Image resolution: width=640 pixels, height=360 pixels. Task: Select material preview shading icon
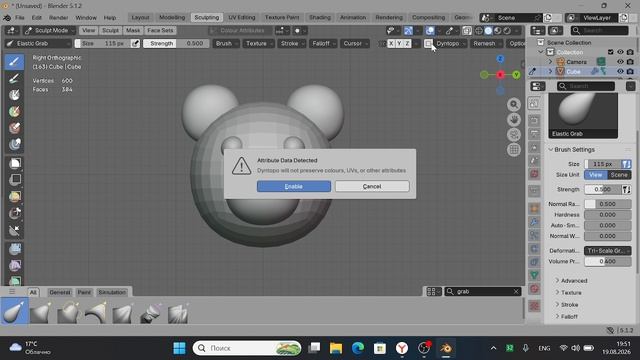pos(498,31)
